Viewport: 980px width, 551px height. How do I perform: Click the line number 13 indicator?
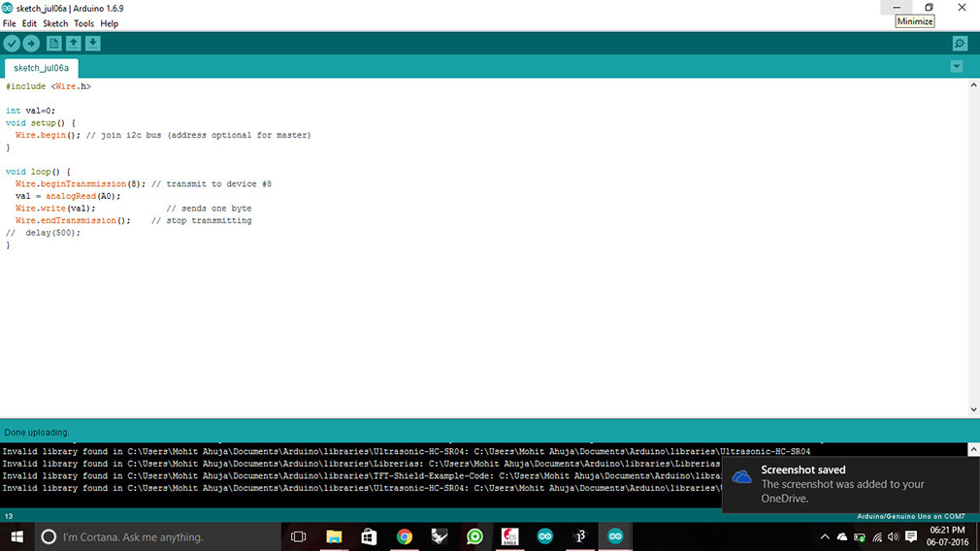9,517
